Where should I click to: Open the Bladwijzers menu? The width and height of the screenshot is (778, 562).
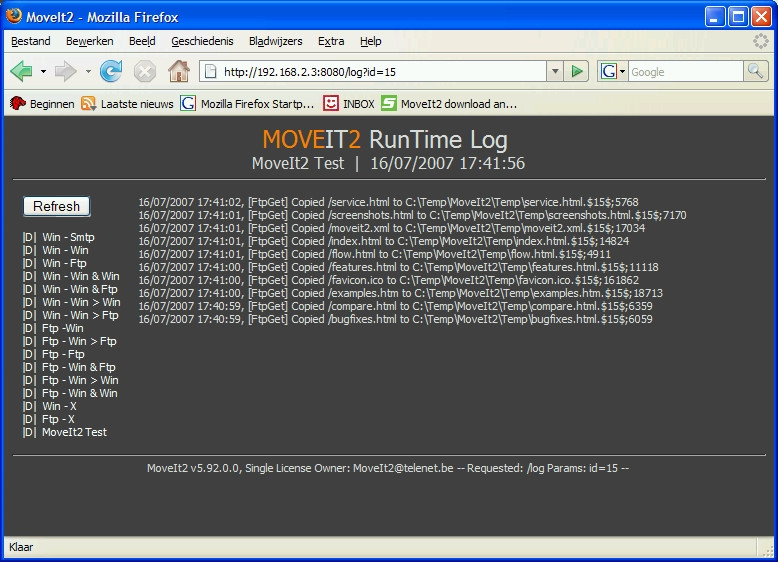click(275, 41)
